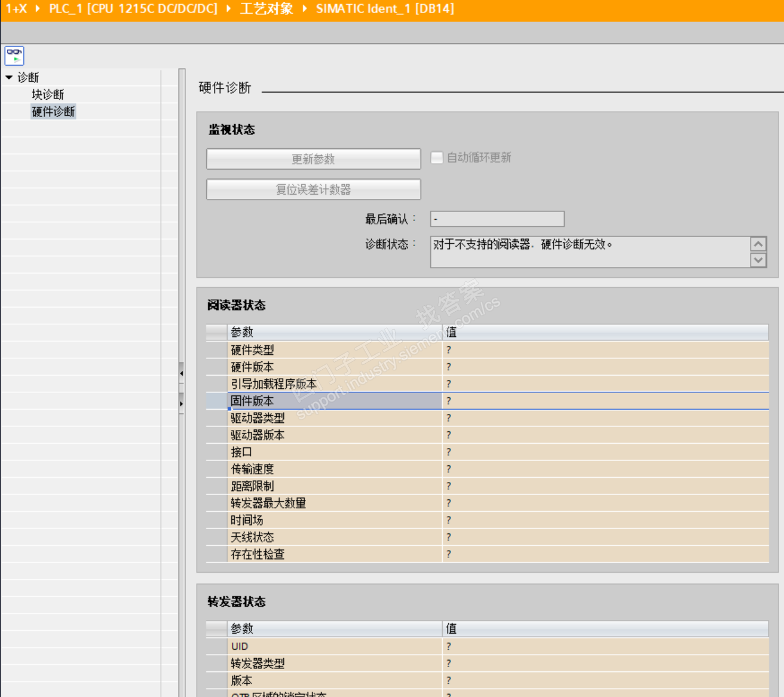Click 值 column header in 转发器状态 table
Viewport: 784px width, 697px height.
pyautogui.click(x=605, y=628)
